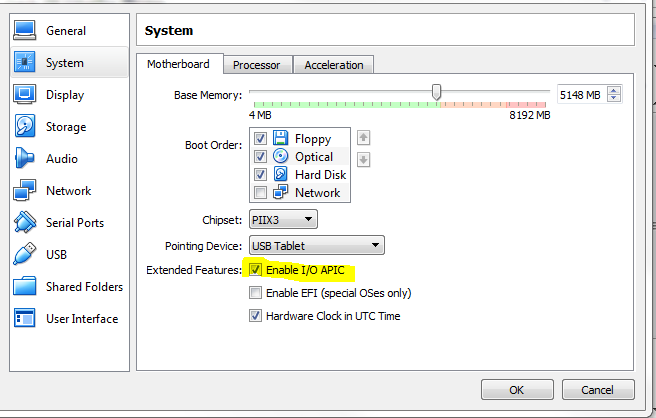Select the Display category label

pos(65,95)
